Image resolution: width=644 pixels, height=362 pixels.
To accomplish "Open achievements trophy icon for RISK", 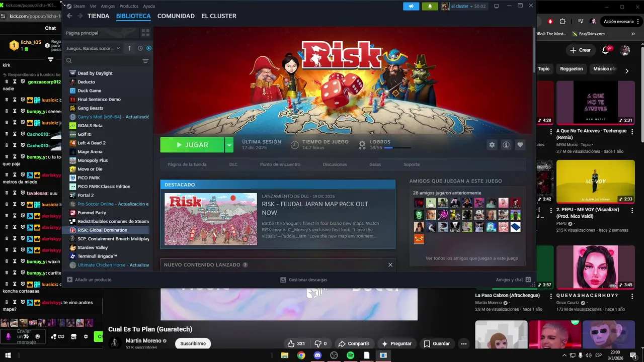I will click(x=362, y=145).
